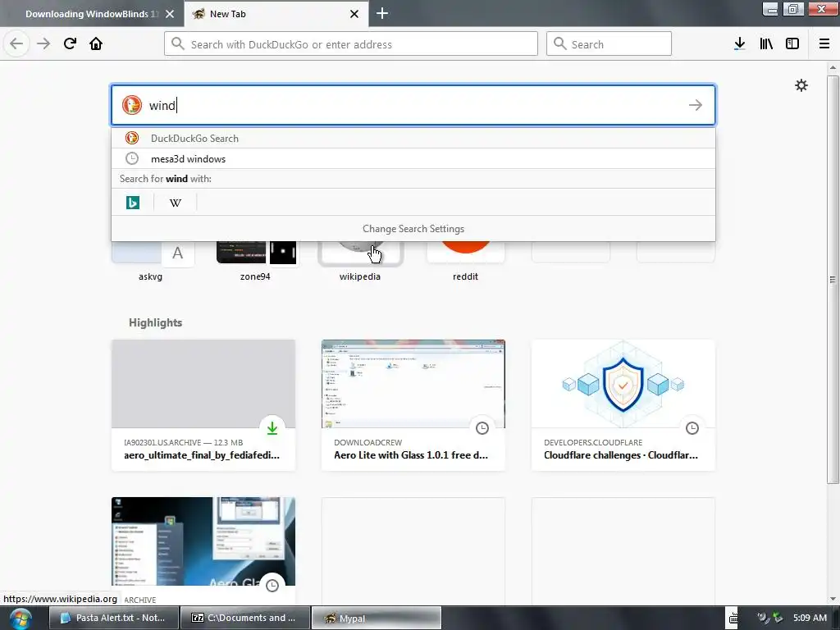Select the Mypal taskbar button

point(377,618)
